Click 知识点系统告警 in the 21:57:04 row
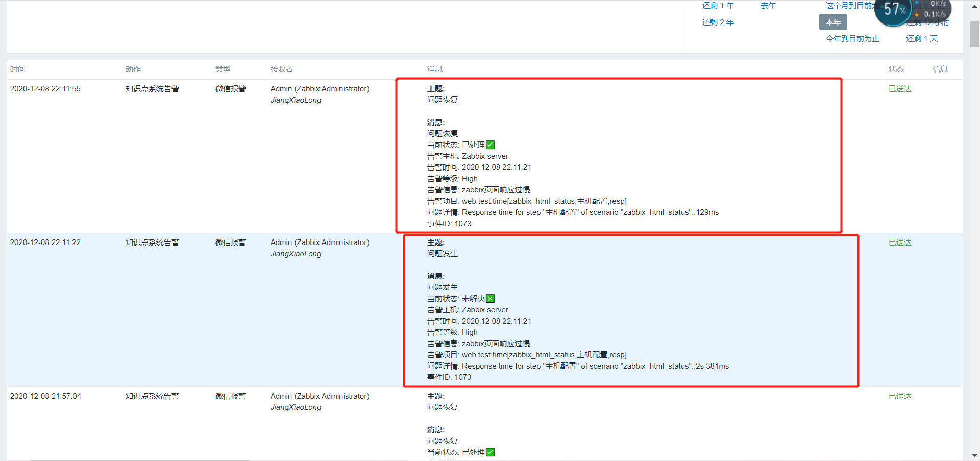This screenshot has width=980, height=461. pyautogui.click(x=152, y=396)
